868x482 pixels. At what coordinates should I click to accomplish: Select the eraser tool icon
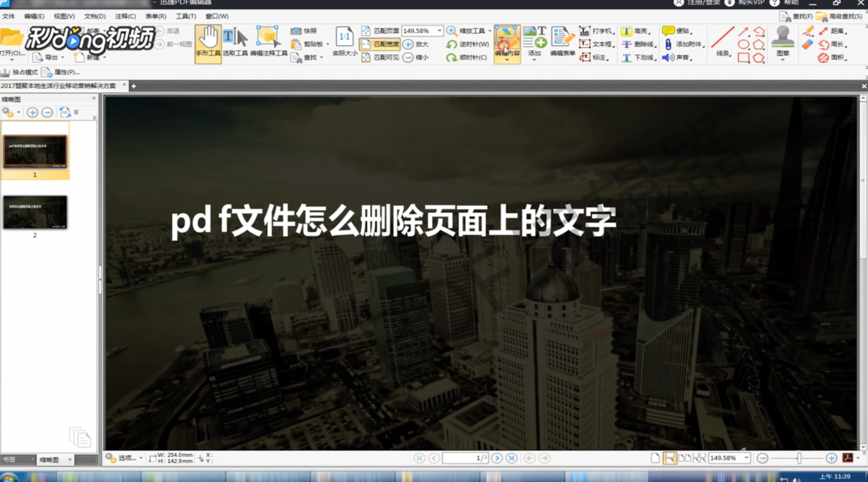[807, 45]
